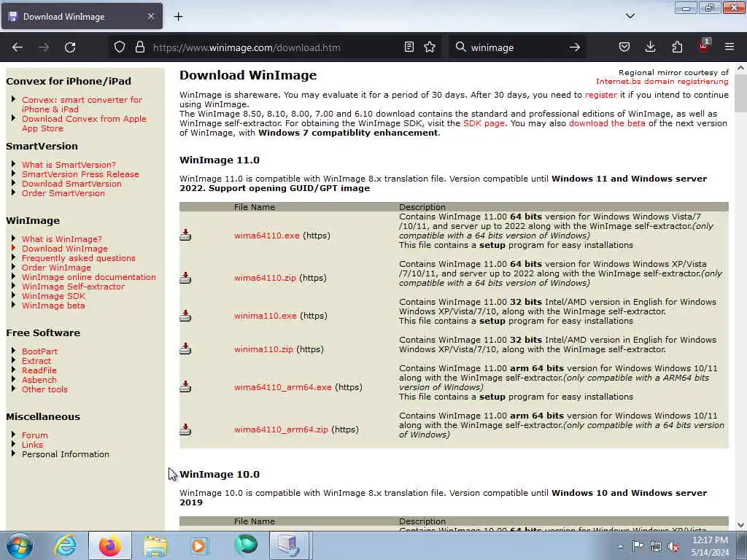The image size is (747, 560).
Task: Bookmark this page with the star icon
Action: click(x=430, y=47)
